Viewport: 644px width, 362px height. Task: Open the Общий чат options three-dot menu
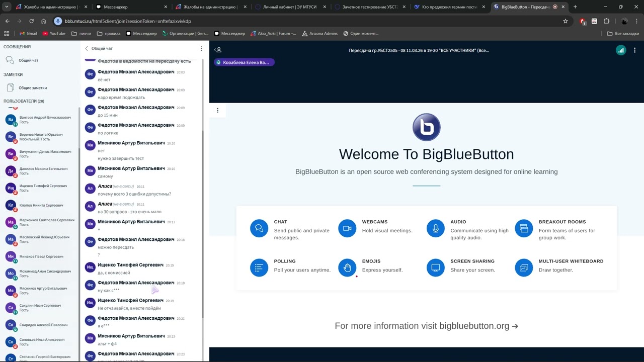point(201,49)
